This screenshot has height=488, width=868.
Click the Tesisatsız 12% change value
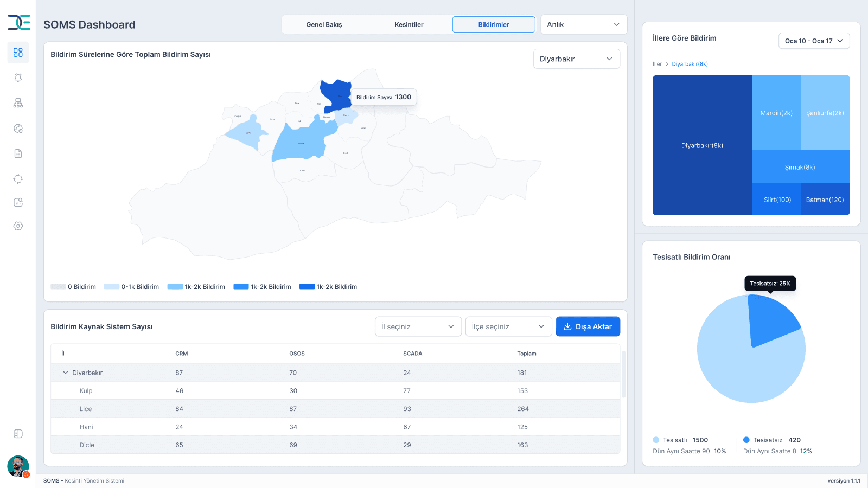(x=806, y=451)
